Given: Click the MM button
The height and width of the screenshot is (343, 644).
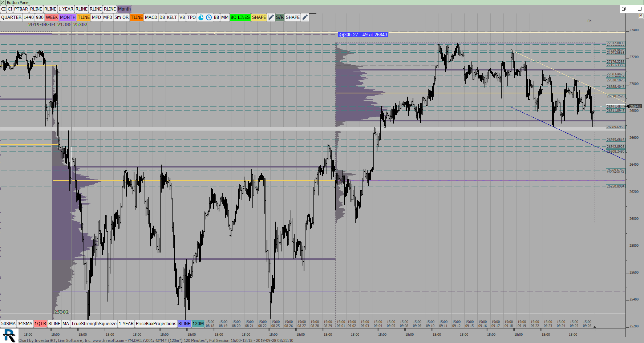Looking at the screenshot, I should pos(225,17).
